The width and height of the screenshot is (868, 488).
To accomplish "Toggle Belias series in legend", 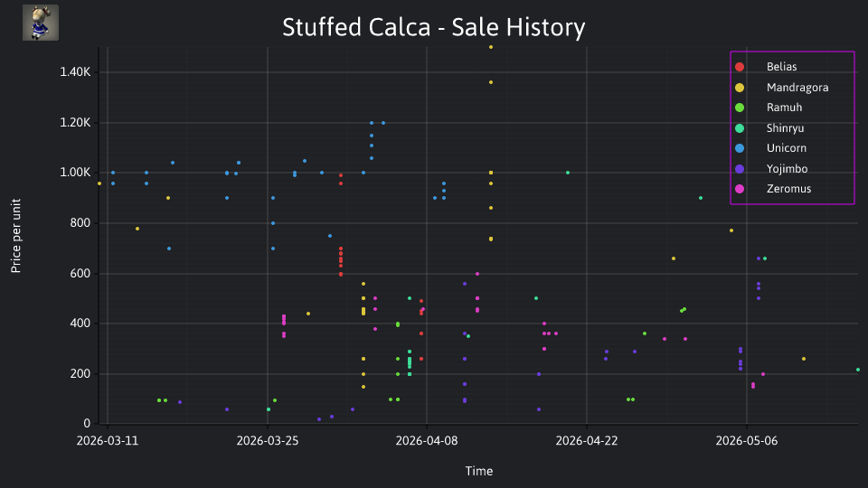I will point(781,66).
